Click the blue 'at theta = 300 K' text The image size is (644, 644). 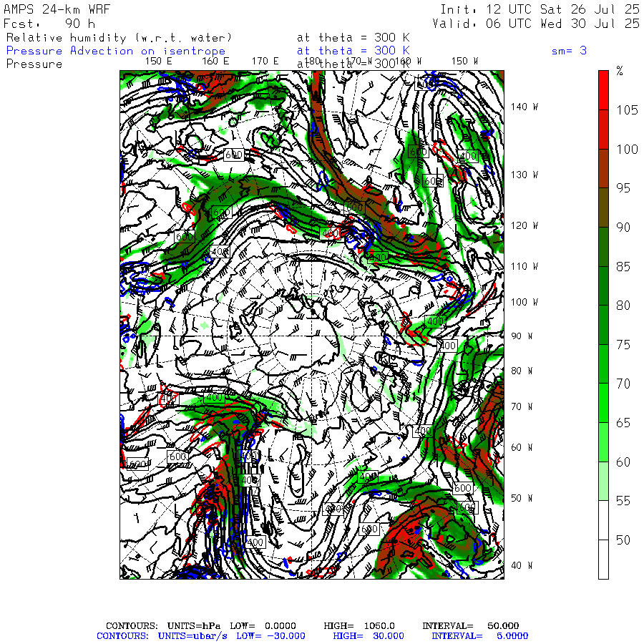pyautogui.click(x=353, y=51)
